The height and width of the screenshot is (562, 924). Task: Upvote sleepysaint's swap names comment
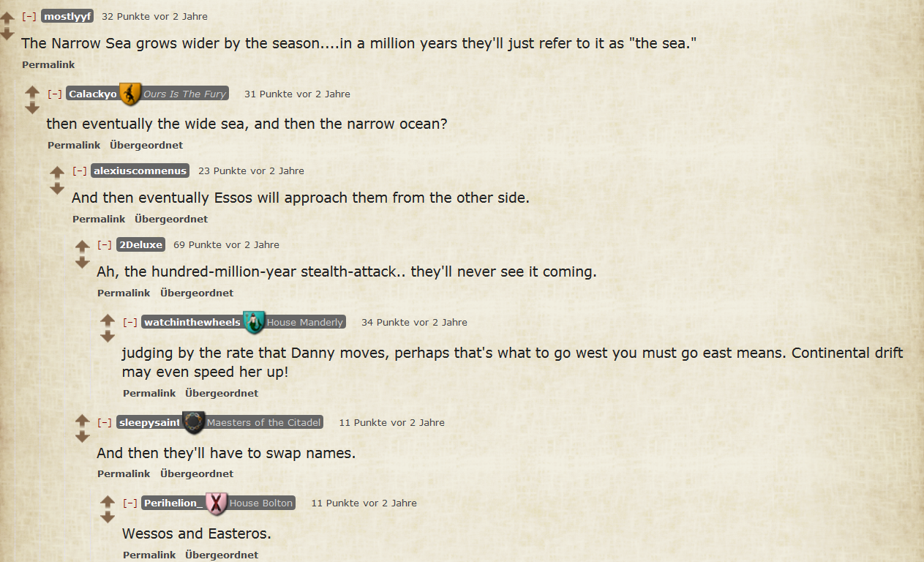[82, 420]
